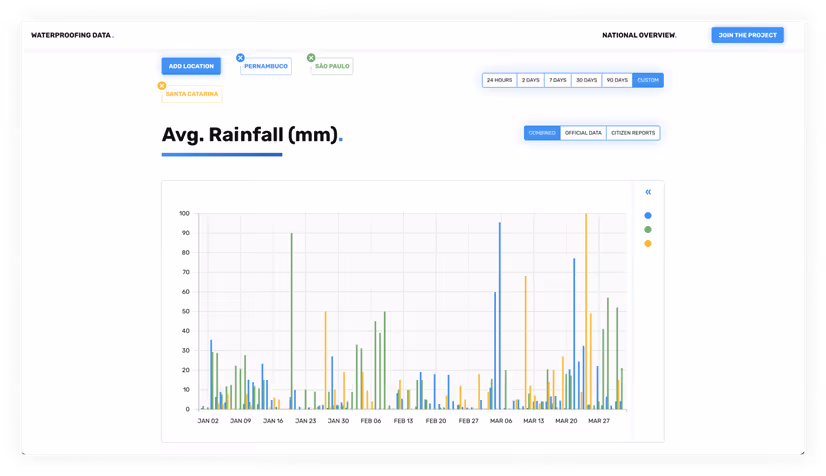Viewport: 826px width, 476px height.
Task: Click the JAN 02 axis label
Action: click(208, 421)
